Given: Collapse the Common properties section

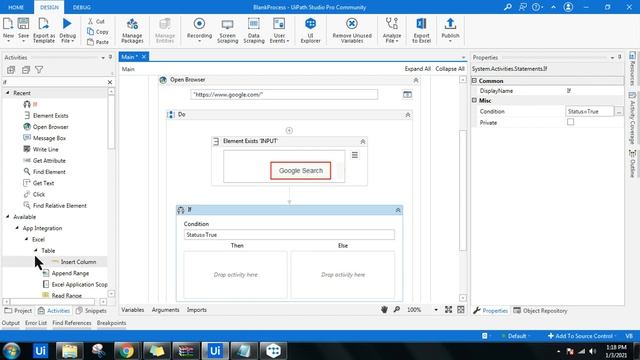Looking at the screenshot, I should tap(475, 81).
